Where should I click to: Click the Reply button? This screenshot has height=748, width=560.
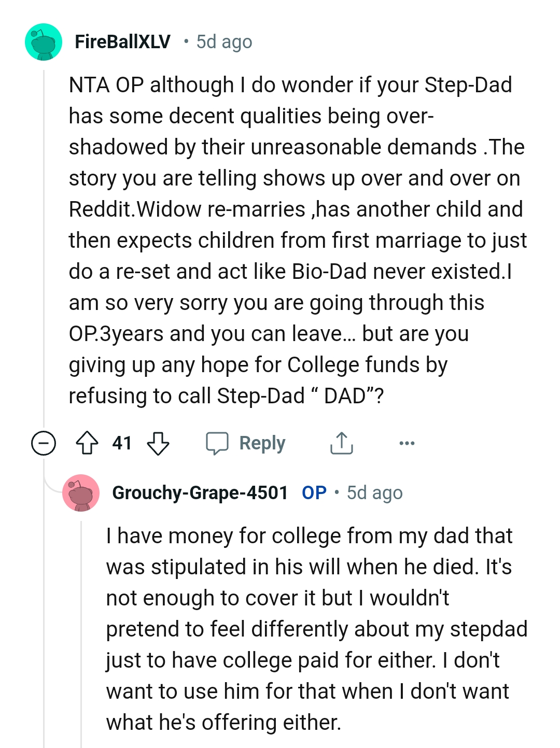click(x=247, y=443)
